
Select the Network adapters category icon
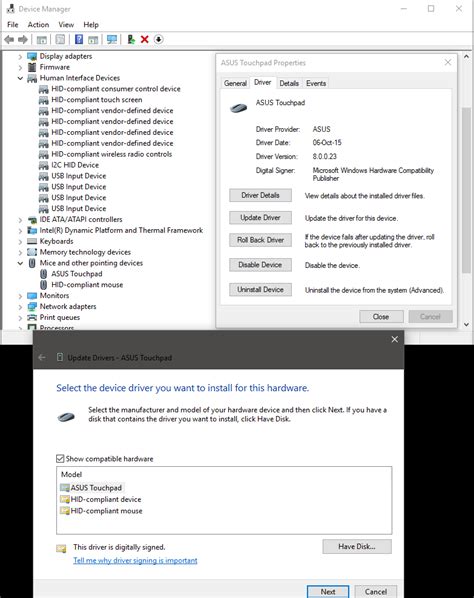click(x=32, y=307)
